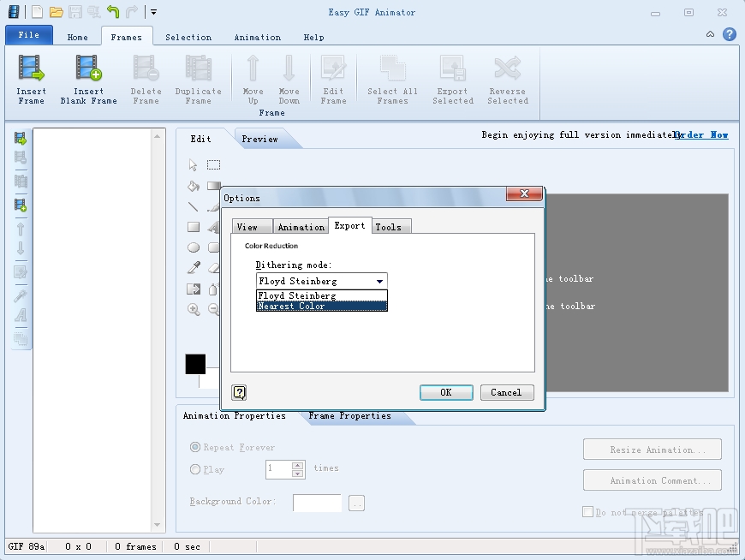Select the Ellipse drawing tool
745x560 pixels.
pos(194,248)
